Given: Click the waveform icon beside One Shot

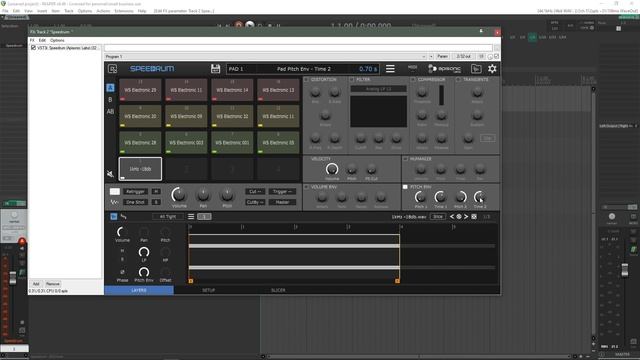Looking at the screenshot, I should tap(114, 202).
